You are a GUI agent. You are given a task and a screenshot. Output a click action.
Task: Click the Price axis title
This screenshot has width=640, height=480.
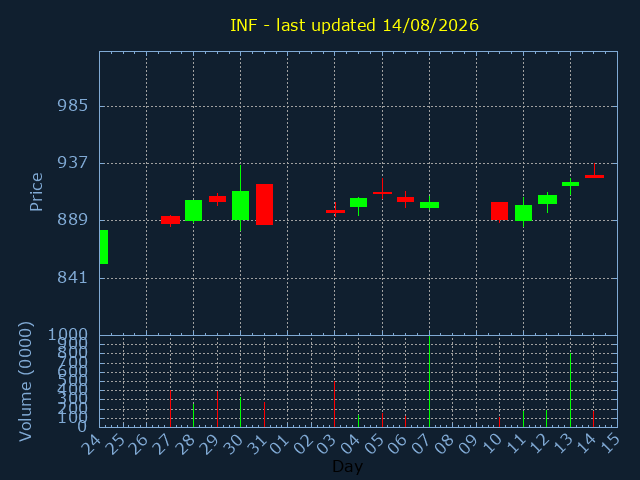(x=36, y=192)
